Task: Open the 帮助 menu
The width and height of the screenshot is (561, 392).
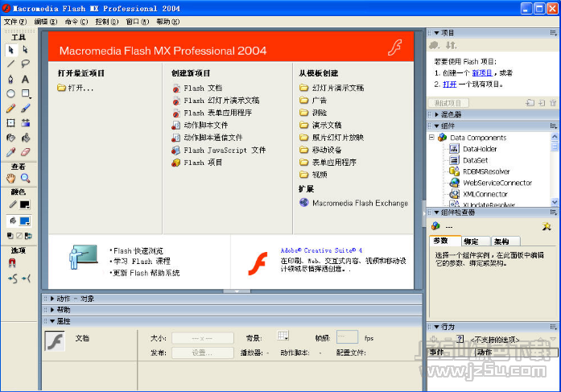Action: (x=167, y=22)
